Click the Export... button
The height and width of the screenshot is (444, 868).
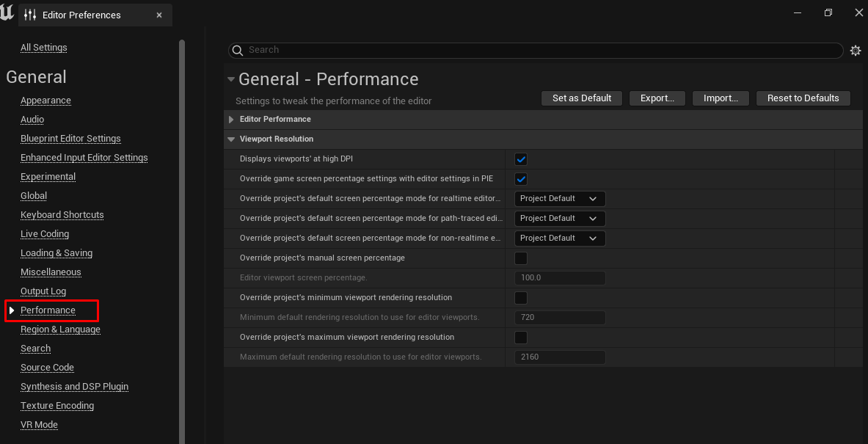click(657, 98)
